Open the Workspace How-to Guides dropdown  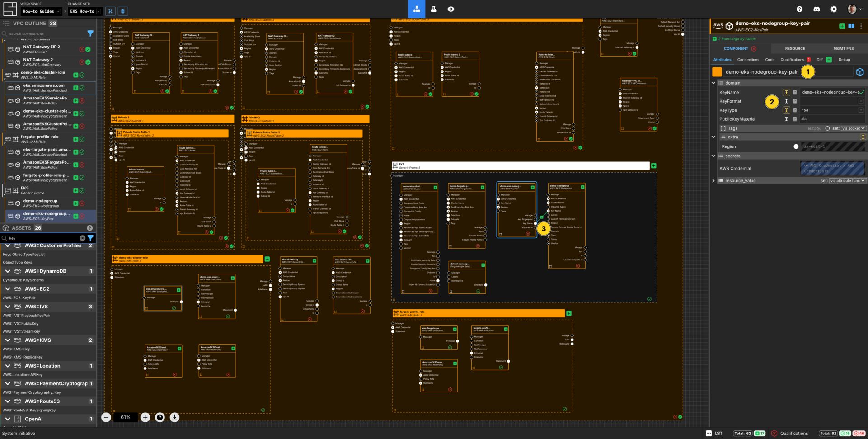tap(42, 11)
